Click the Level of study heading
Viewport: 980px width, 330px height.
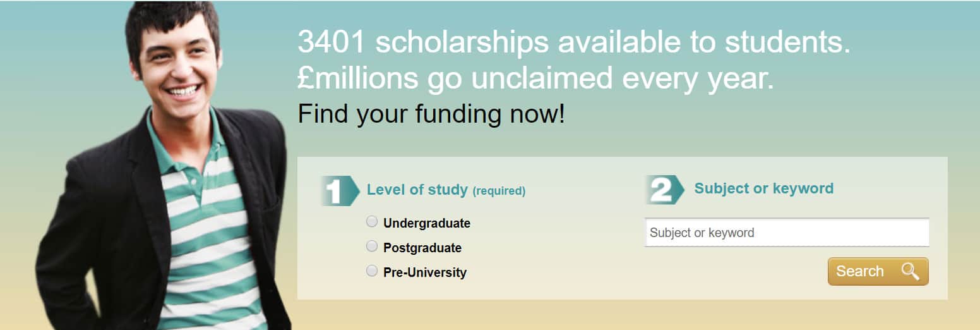tap(417, 190)
